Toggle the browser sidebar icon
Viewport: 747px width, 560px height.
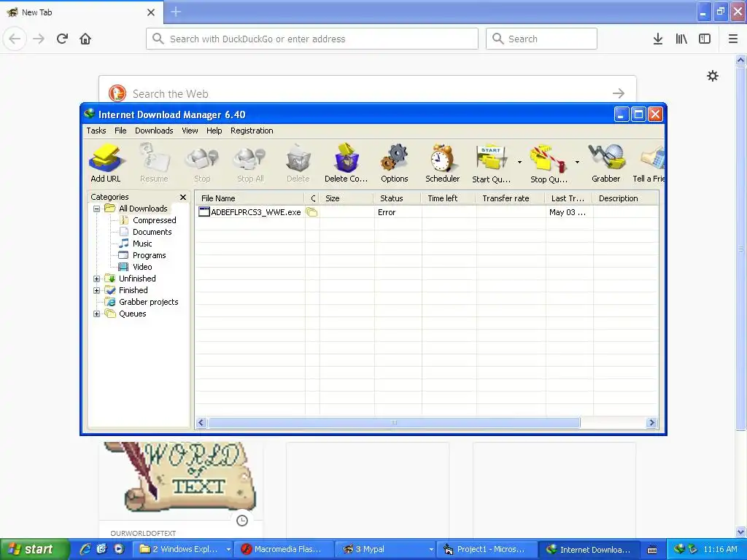pyautogui.click(x=705, y=39)
